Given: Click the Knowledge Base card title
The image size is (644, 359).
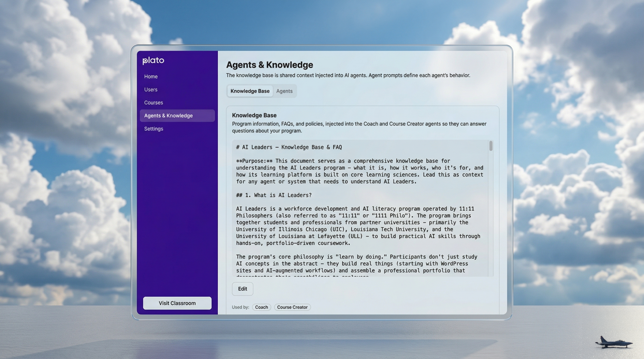Looking at the screenshot, I should [254, 115].
